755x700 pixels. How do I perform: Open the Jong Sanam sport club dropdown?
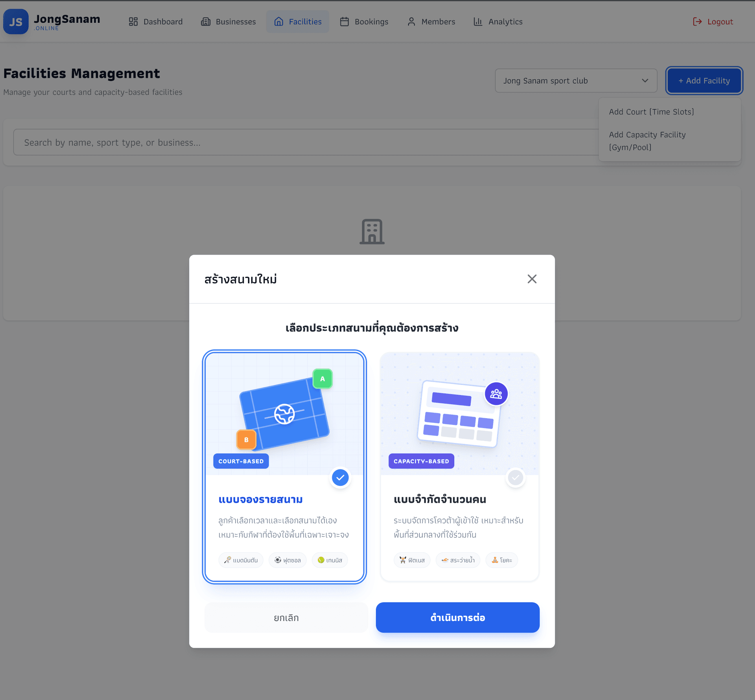click(x=576, y=81)
